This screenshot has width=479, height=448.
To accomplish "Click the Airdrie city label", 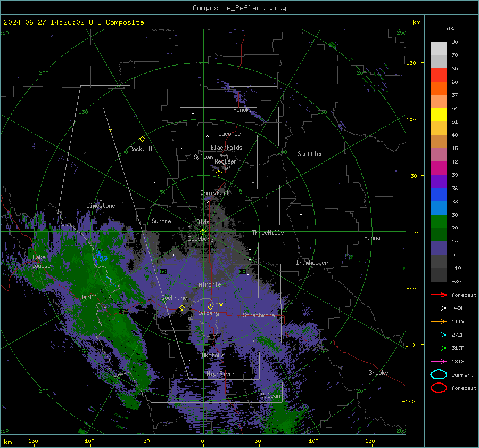I will 210,284.
